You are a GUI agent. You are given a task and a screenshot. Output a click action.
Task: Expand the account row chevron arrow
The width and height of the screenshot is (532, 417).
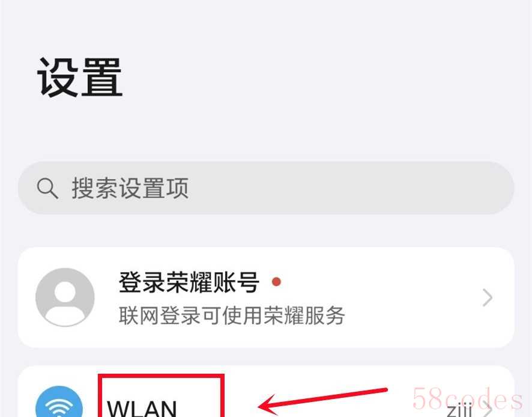point(488,297)
